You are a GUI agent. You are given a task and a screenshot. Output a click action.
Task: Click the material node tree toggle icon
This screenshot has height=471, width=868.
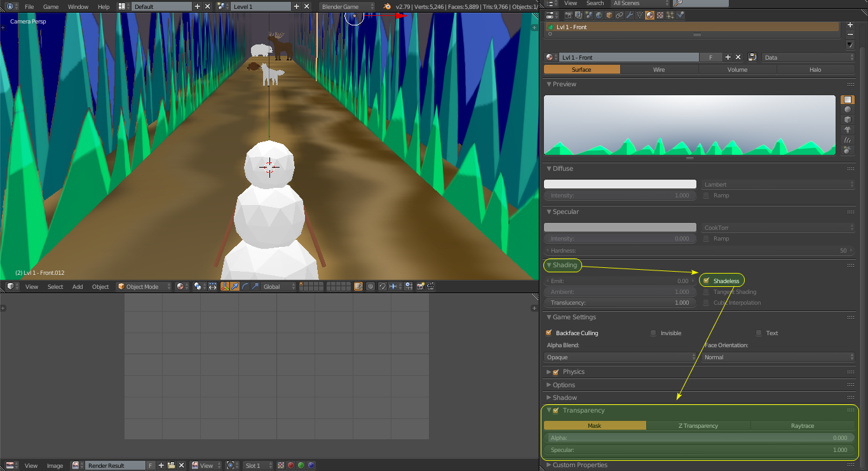pos(752,57)
